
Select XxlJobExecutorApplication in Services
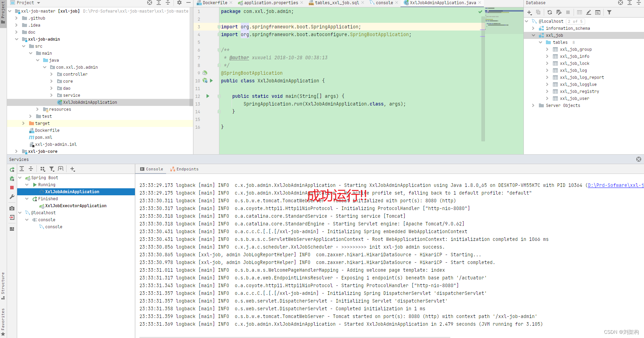(76, 206)
